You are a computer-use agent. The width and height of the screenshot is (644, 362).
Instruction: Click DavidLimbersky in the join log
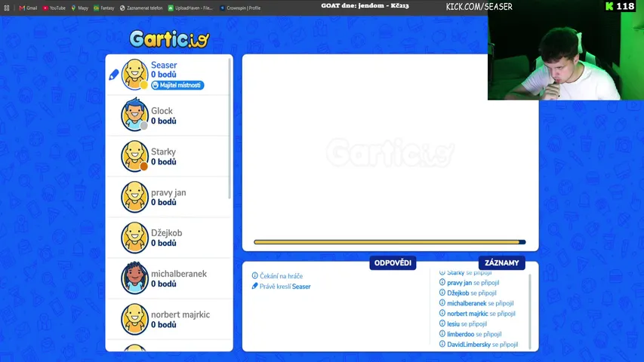click(x=469, y=345)
